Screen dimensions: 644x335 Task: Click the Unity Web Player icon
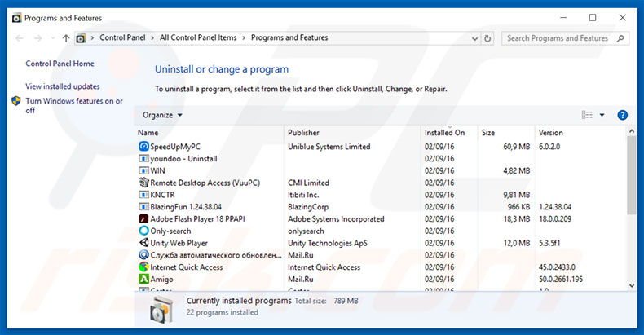coord(143,243)
